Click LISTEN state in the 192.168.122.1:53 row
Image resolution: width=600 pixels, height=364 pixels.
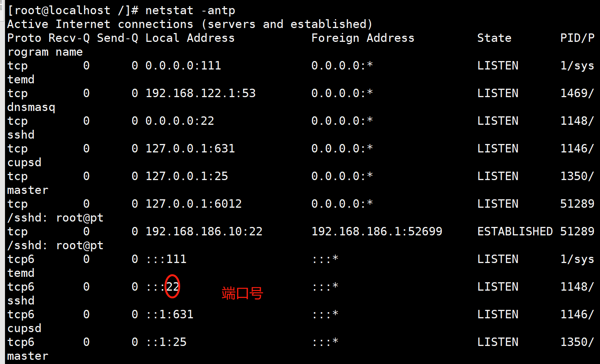point(498,93)
